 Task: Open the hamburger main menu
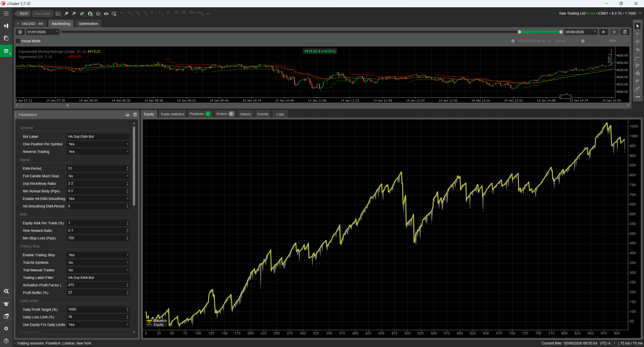point(6,14)
